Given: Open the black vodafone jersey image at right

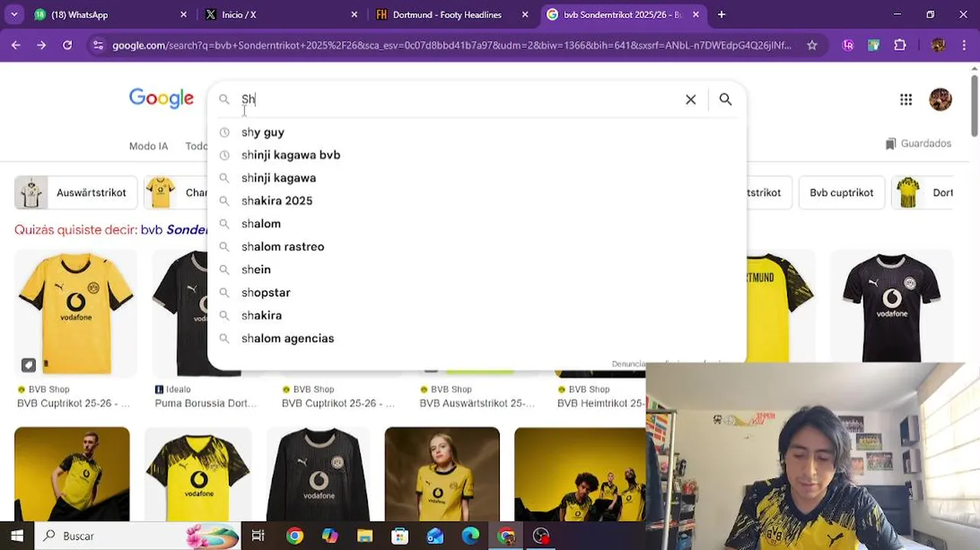Looking at the screenshot, I should [x=891, y=307].
